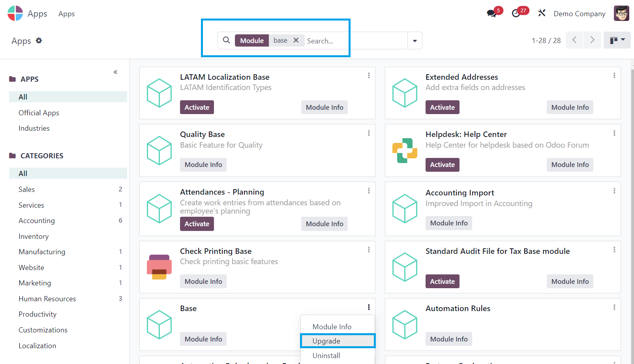This screenshot has width=634, height=364.
Task: Click the 1-28 / 28 pager counter
Action: pos(546,40)
